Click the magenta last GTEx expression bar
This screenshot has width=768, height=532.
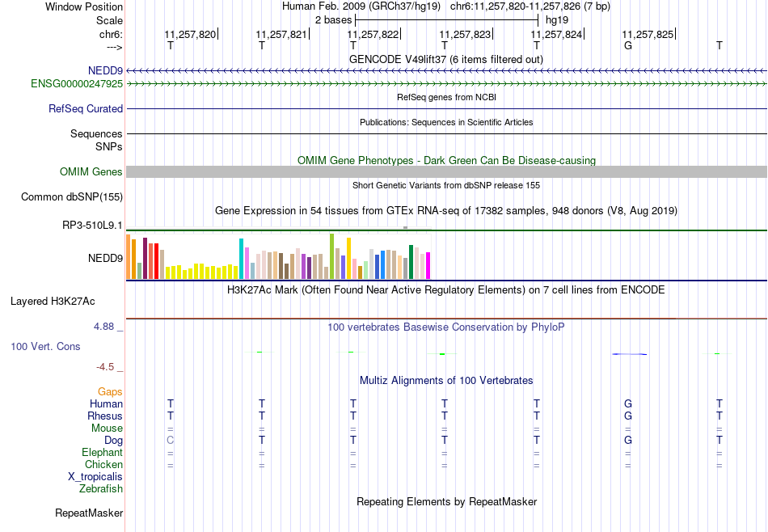coord(428,265)
